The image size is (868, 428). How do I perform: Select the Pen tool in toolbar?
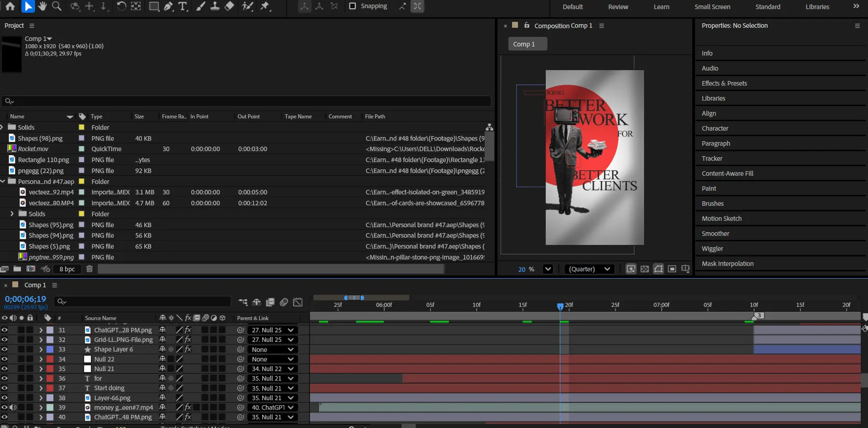[168, 6]
